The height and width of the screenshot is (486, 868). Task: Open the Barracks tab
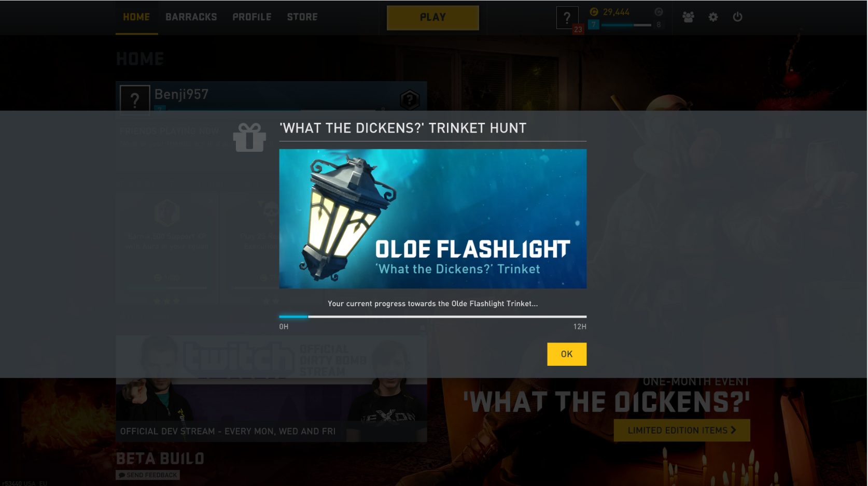pos(191,17)
